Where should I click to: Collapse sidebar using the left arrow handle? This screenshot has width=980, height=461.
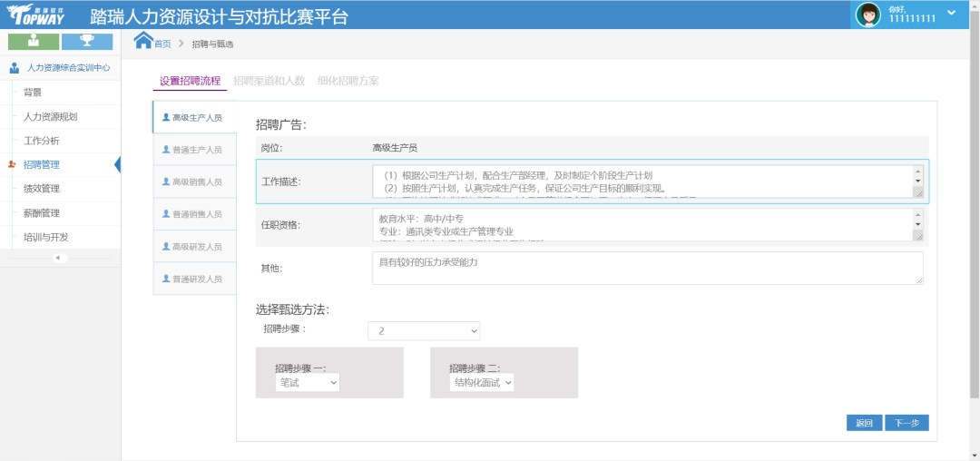click(x=60, y=258)
